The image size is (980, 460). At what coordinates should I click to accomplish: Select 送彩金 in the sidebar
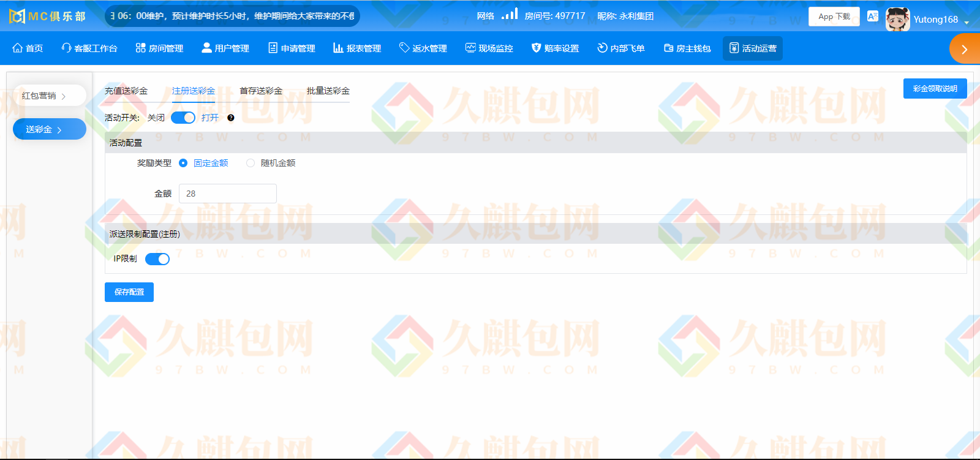click(x=50, y=129)
